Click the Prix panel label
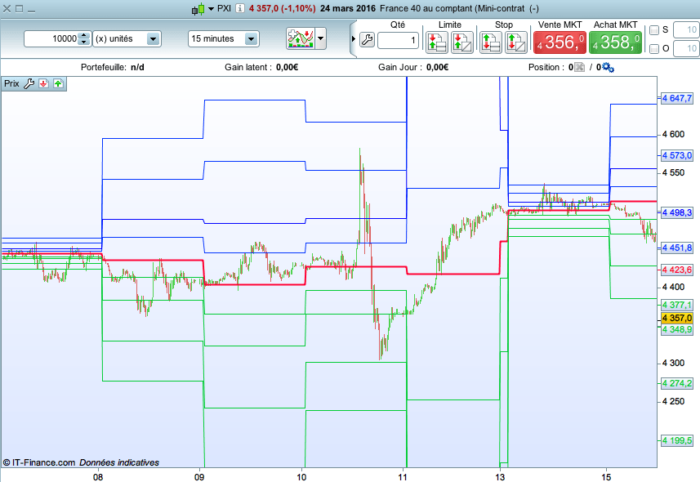The image size is (700, 482). point(12,83)
